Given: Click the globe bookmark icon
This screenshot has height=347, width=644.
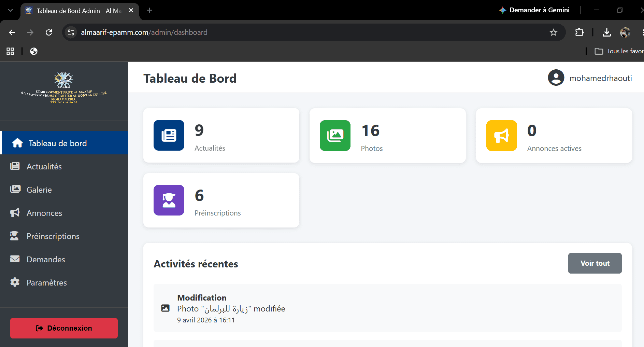Looking at the screenshot, I should pos(34,51).
